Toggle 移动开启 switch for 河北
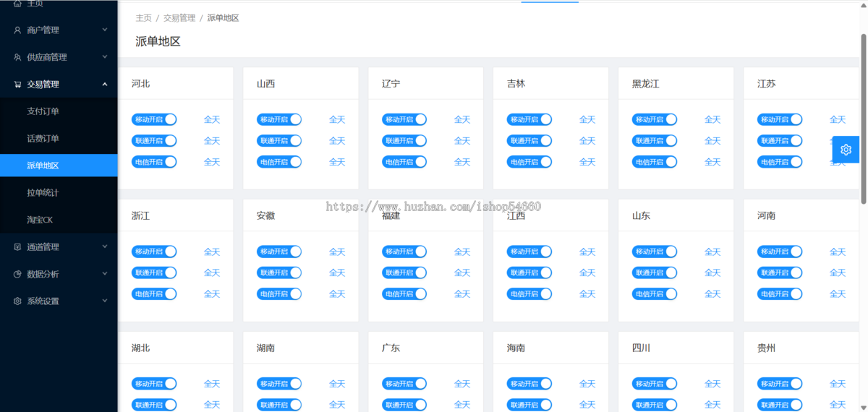The image size is (868, 412). pos(154,120)
